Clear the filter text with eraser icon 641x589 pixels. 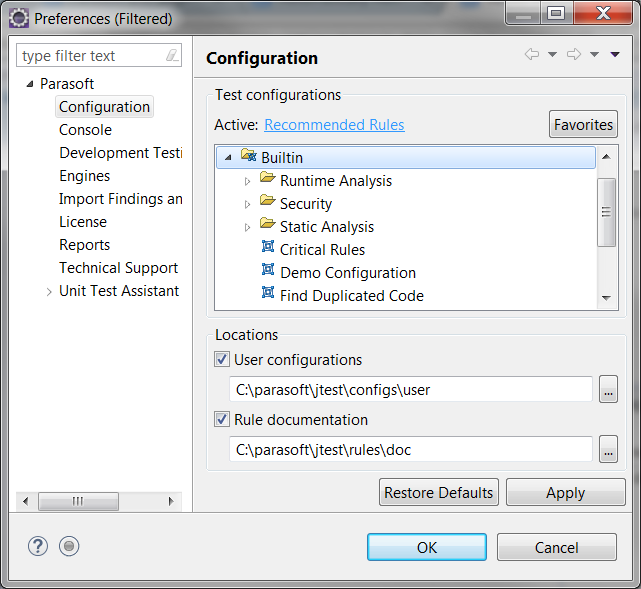coord(172,55)
